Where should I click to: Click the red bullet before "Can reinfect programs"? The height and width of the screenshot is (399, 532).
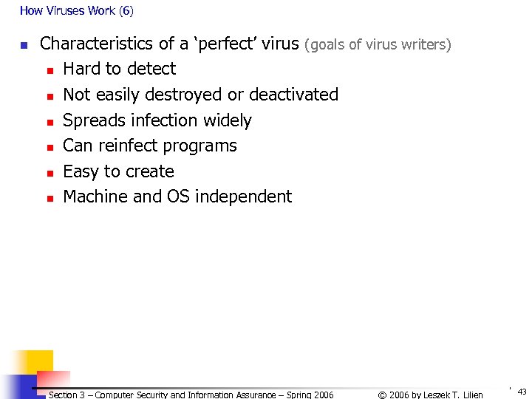pos(50,147)
